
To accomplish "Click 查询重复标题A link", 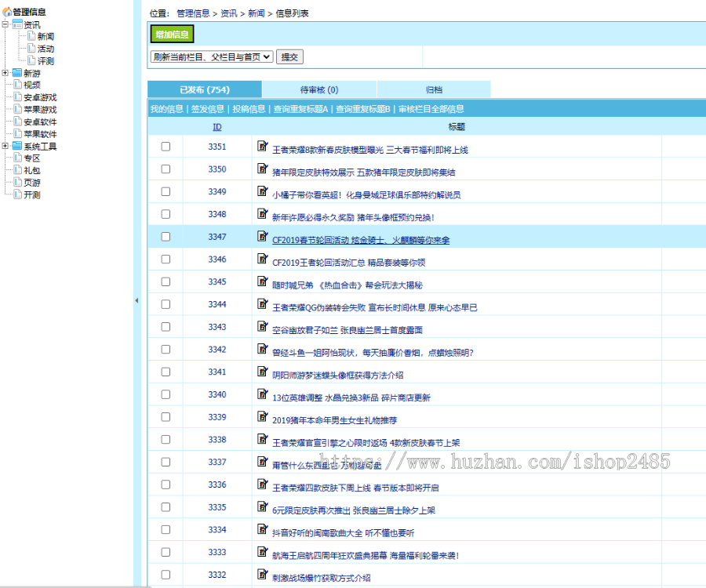I will click(x=300, y=109).
